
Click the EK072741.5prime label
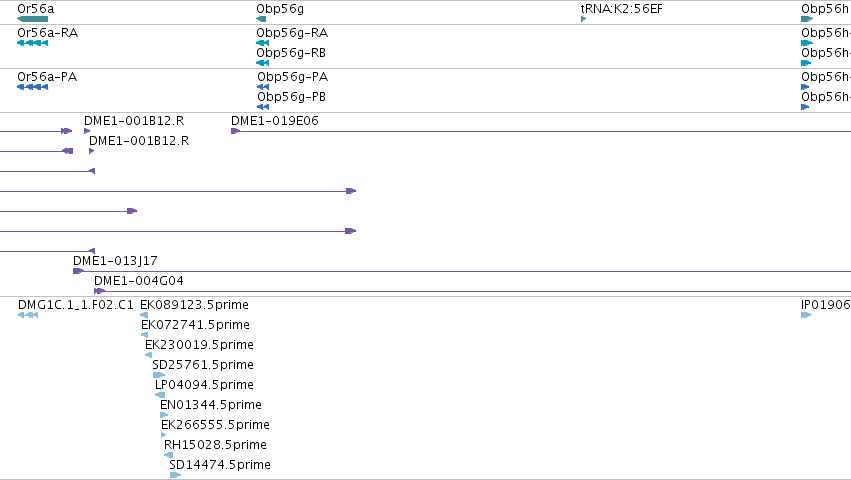pyautogui.click(x=195, y=325)
